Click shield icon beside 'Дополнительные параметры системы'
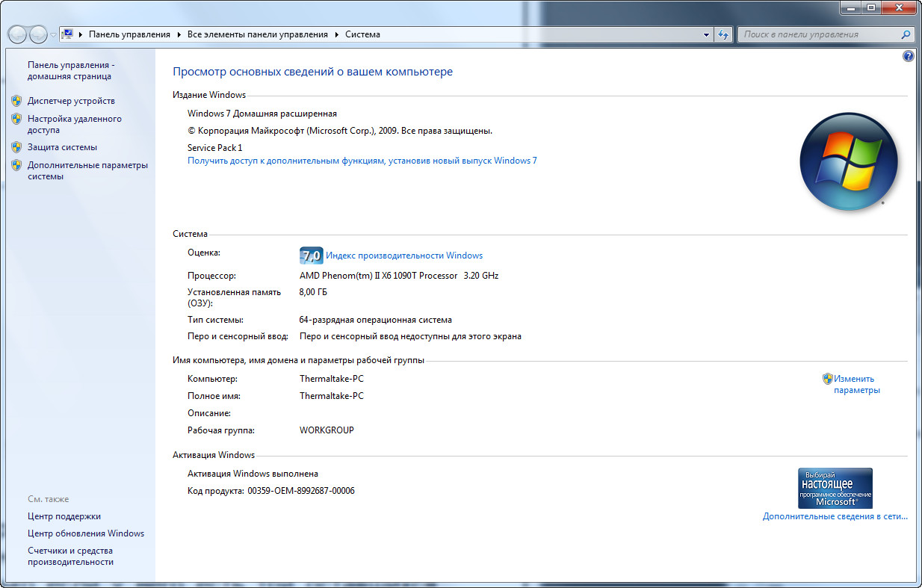922x588 pixels. [16, 165]
